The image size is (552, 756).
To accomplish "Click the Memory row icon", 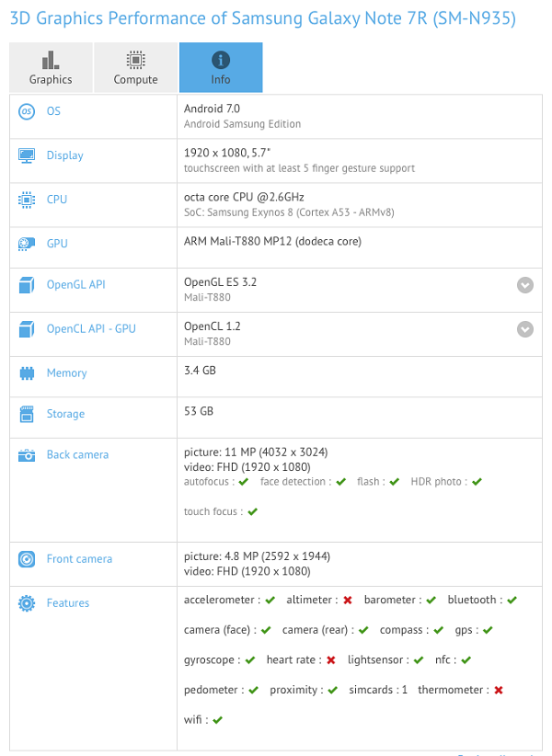I will (28, 373).
